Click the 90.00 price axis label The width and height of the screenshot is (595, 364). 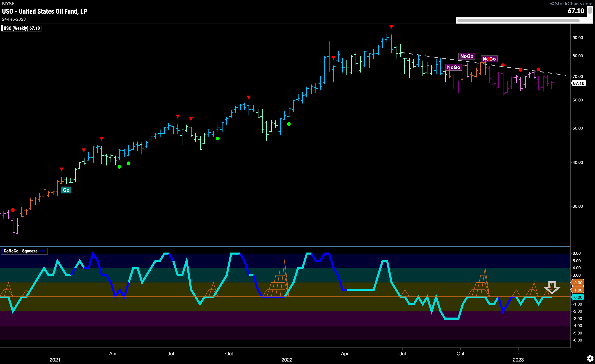click(x=578, y=38)
